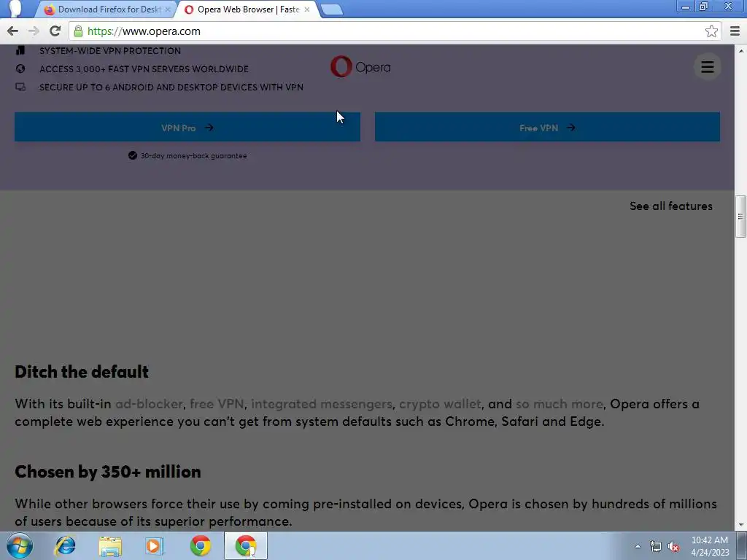
Task: Open the See all features link
Action: point(671,206)
